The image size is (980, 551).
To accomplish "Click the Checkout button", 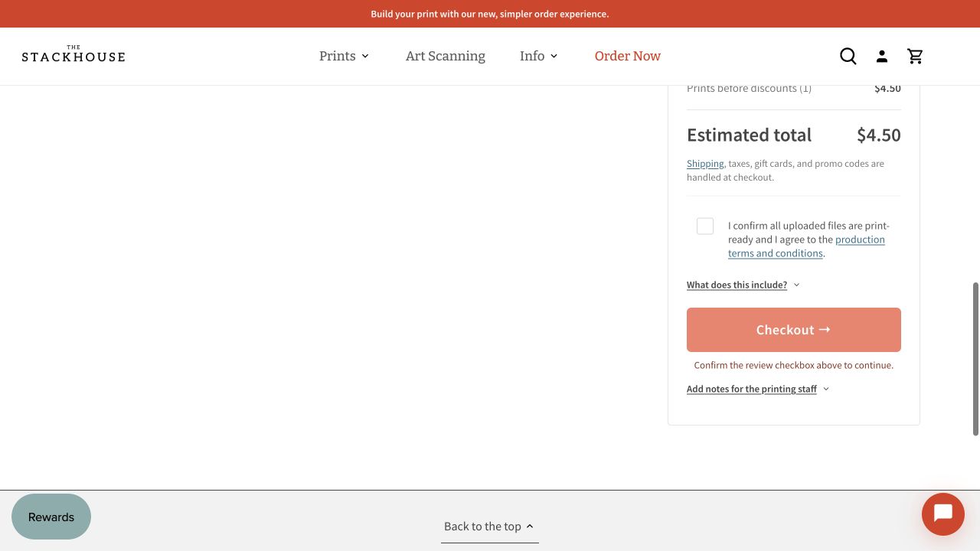I will (x=794, y=330).
